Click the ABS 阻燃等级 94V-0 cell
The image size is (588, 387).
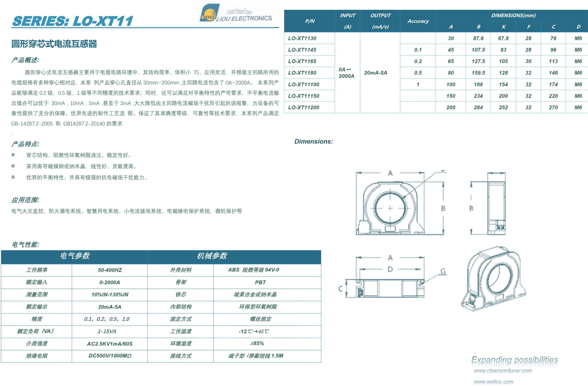tap(267, 270)
